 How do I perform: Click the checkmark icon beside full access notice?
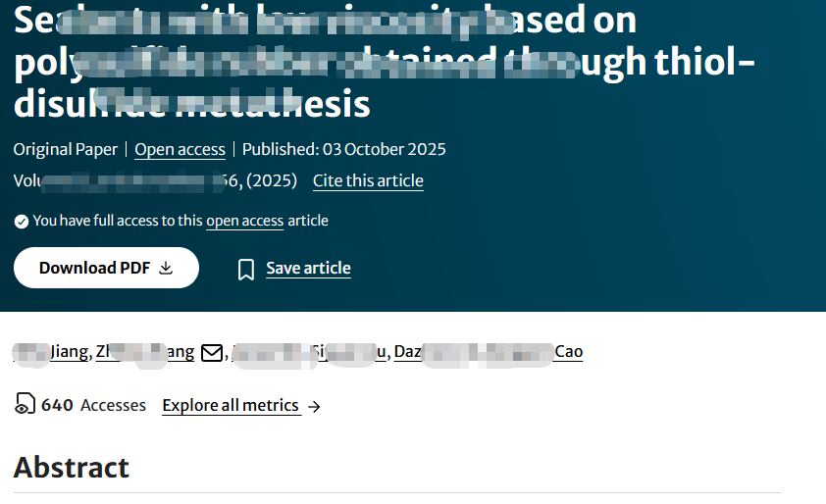[22, 222]
